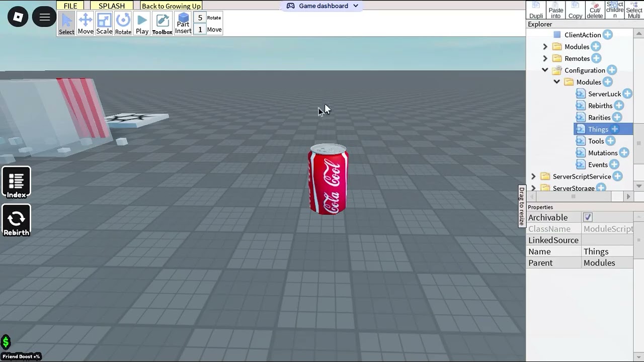Collapse the Modules folder inside Configuration

click(557, 82)
